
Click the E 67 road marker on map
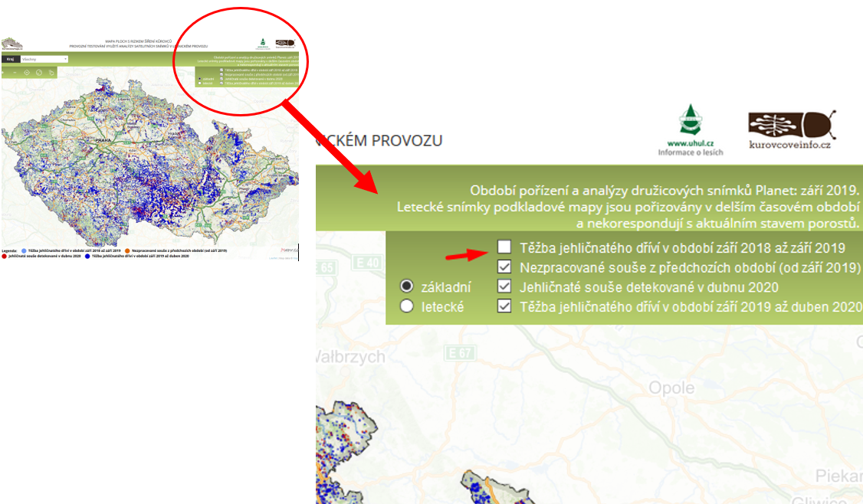click(460, 352)
